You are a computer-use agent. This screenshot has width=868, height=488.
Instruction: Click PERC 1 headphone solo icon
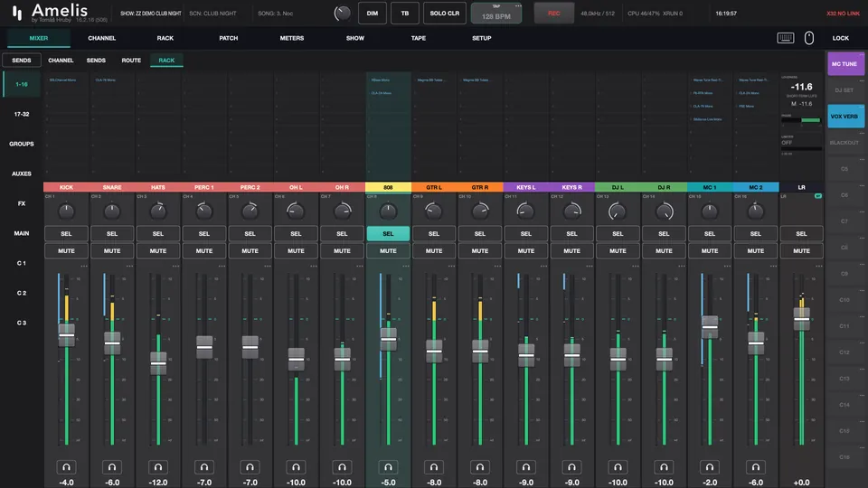click(x=204, y=467)
